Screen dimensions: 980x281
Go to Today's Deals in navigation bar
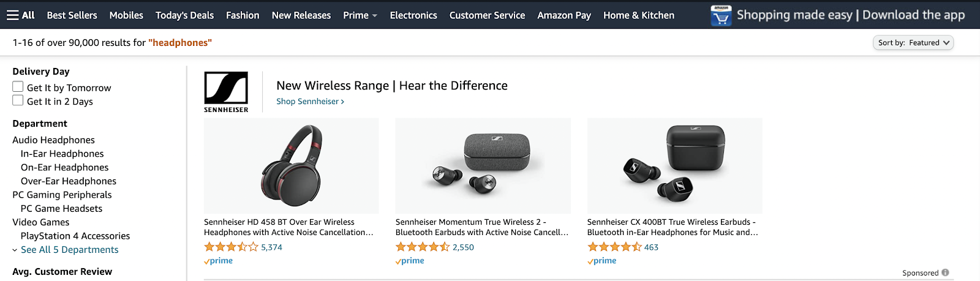[x=184, y=15]
